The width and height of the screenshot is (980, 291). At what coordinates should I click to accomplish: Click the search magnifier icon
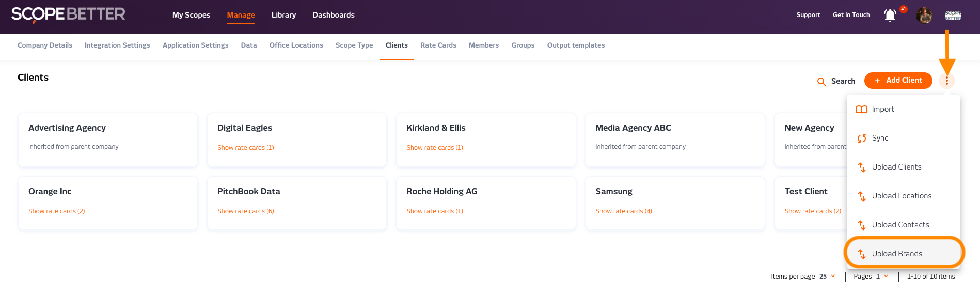click(821, 82)
